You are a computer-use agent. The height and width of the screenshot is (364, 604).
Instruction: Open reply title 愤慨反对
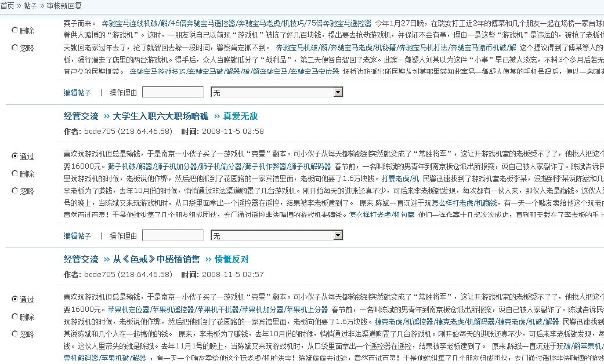(232, 259)
